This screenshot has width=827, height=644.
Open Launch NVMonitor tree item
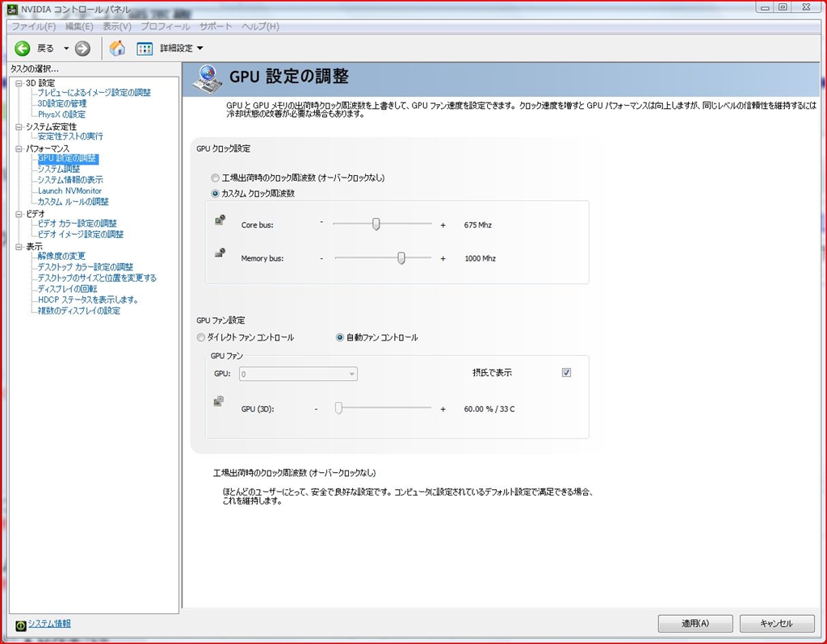point(69,191)
